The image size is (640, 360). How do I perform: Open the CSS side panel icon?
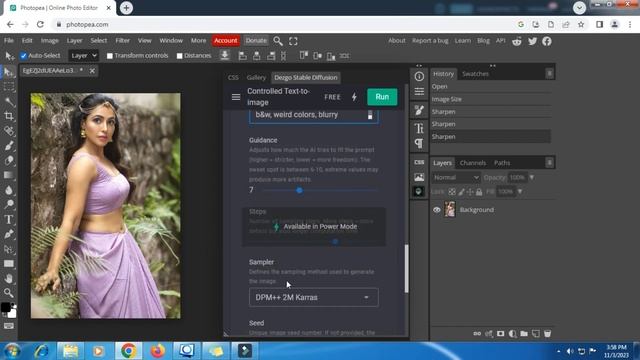pyautogui.click(x=419, y=162)
